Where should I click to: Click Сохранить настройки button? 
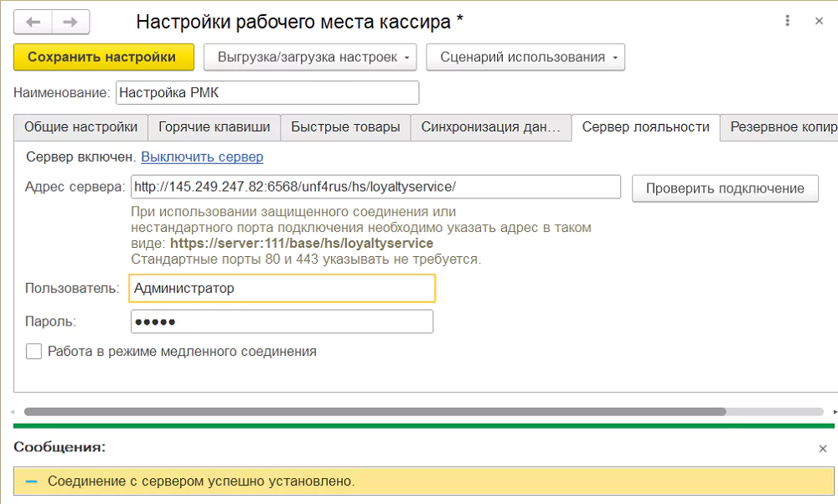[104, 57]
